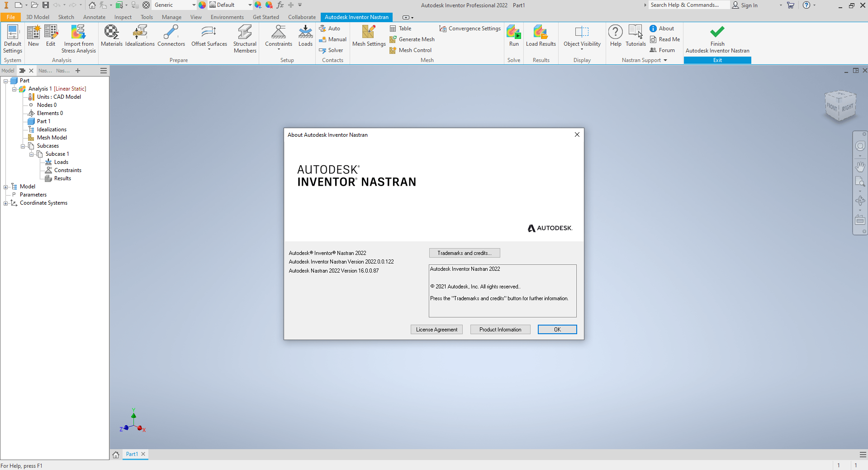Image resolution: width=868 pixels, height=470 pixels.
Task: Open the Idealizations tool
Action: [140, 36]
